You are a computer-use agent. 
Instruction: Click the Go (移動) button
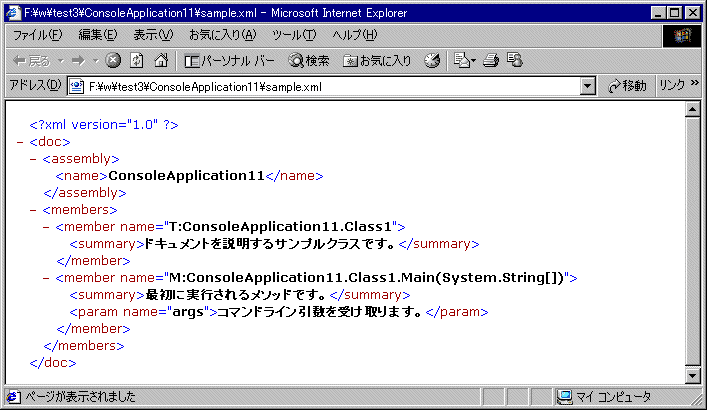click(x=627, y=86)
